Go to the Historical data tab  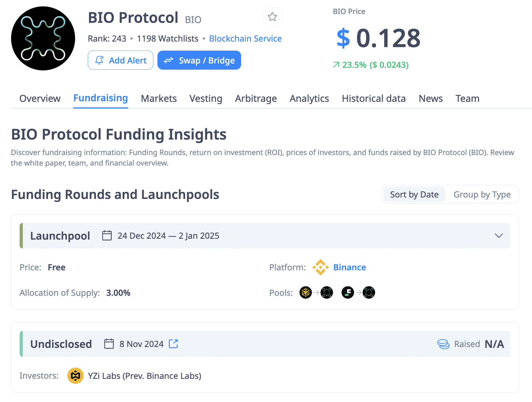coord(373,99)
